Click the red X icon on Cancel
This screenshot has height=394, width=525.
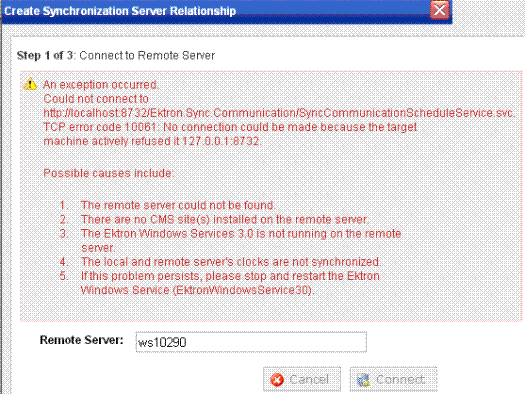coord(277,380)
